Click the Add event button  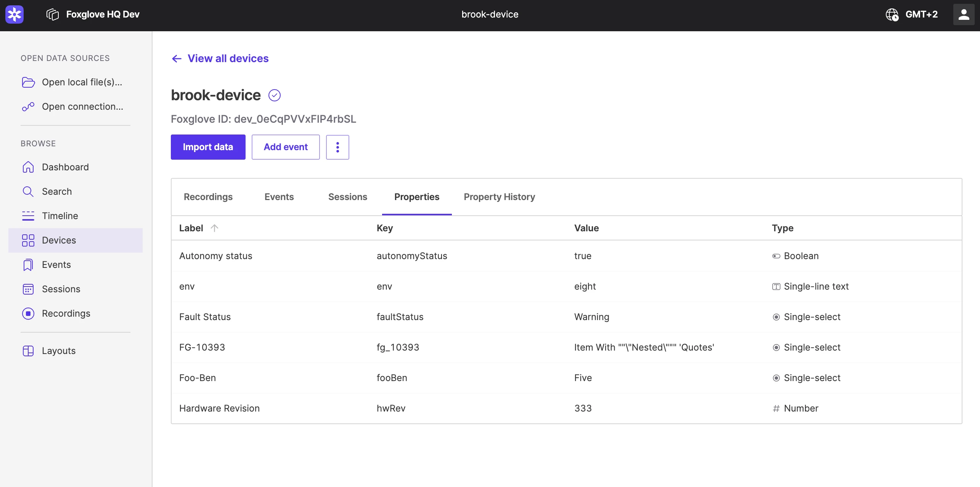click(286, 147)
